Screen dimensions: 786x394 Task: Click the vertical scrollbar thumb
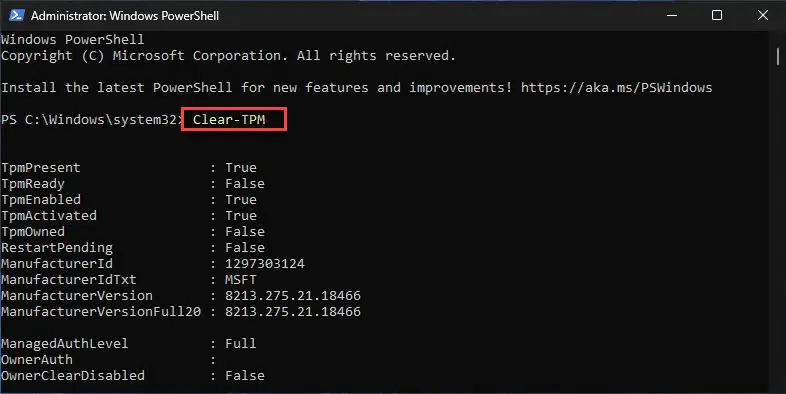click(777, 56)
